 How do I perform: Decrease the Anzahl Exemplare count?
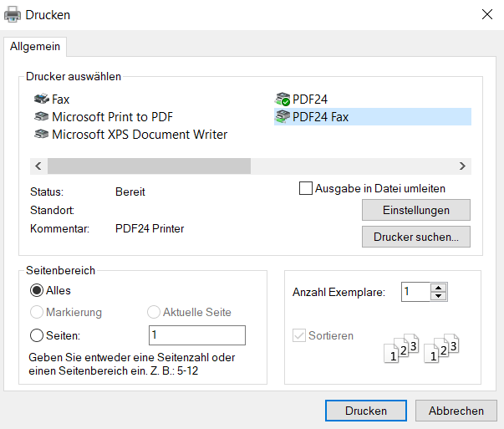439,296
